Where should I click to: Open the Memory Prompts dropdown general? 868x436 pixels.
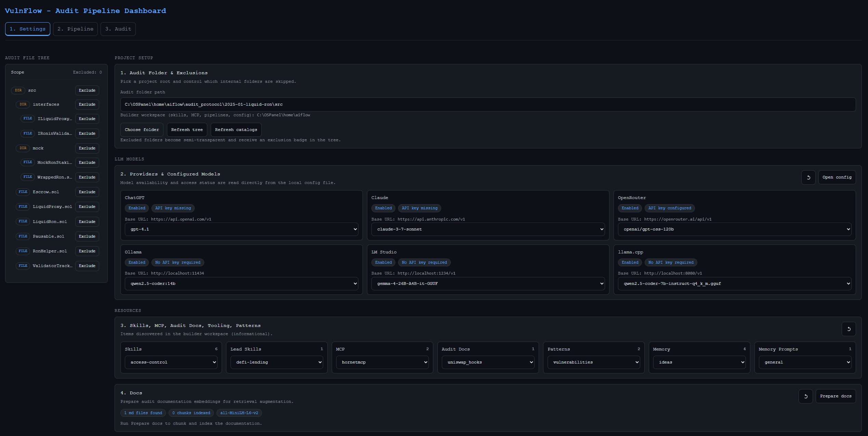805,362
